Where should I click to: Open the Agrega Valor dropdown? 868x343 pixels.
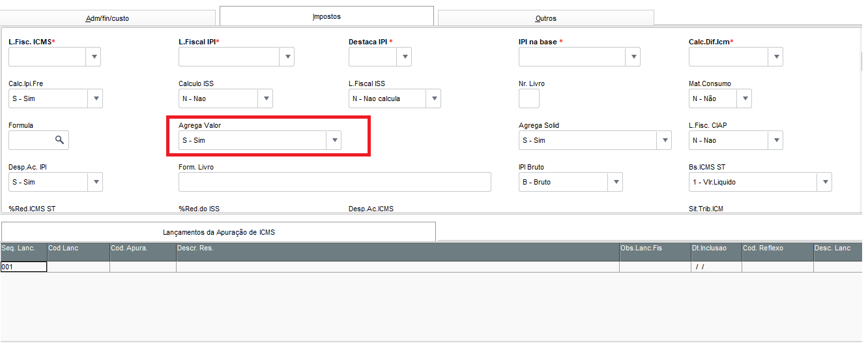(334, 140)
